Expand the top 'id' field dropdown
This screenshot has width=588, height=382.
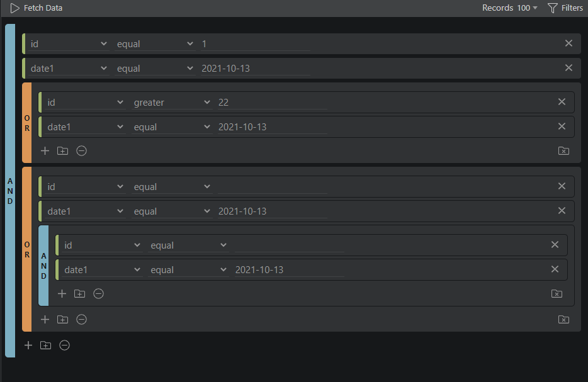tap(69, 44)
